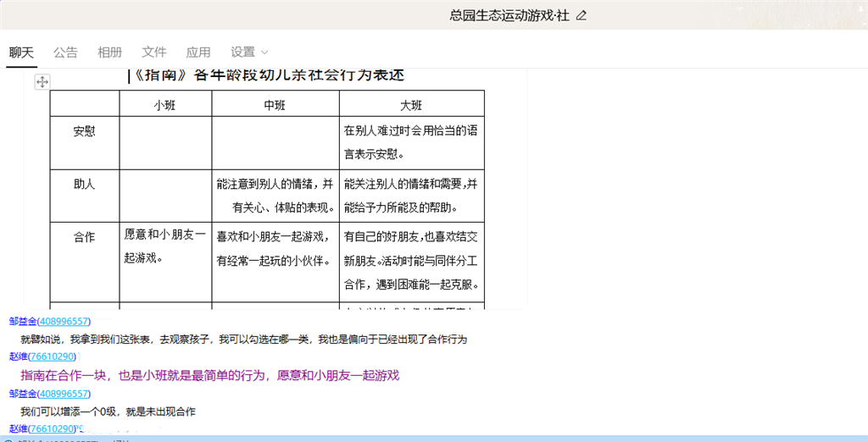Click the pencil icon to edit group name
Image resolution: width=868 pixels, height=442 pixels.
point(581,15)
